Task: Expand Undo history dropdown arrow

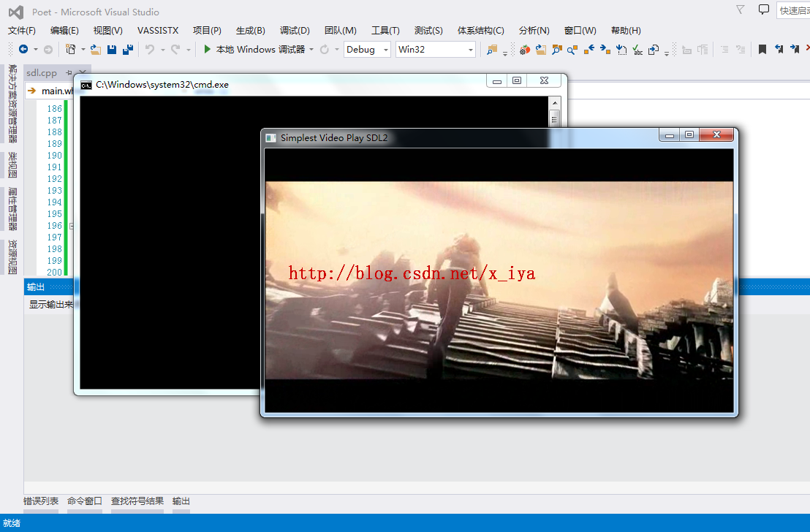Action: pyautogui.click(x=162, y=49)
